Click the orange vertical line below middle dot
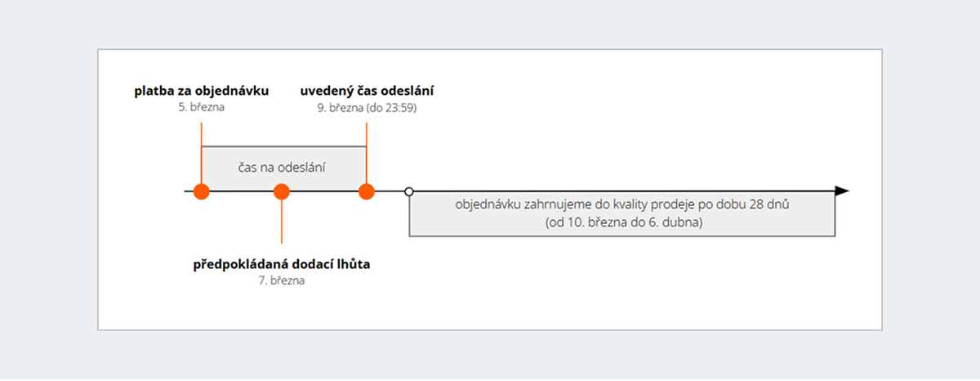The width and height of the screenshot is (980, 381). point(282,222)
